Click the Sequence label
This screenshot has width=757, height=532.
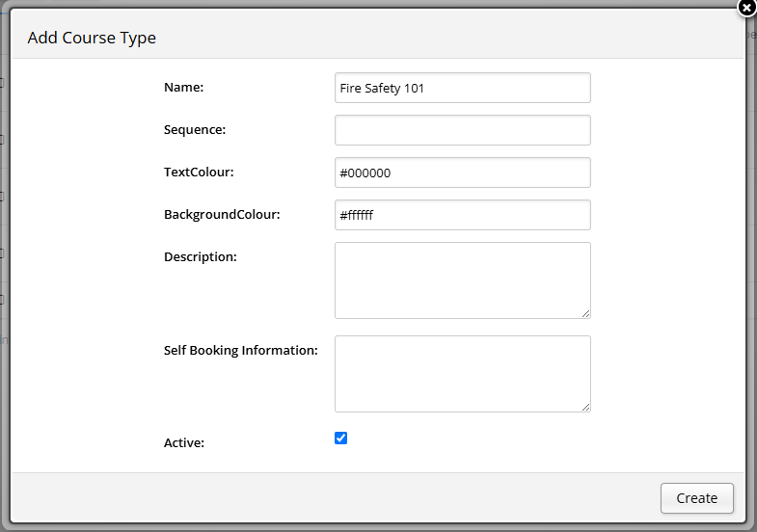pyautogui.click(x=195, y=130)
